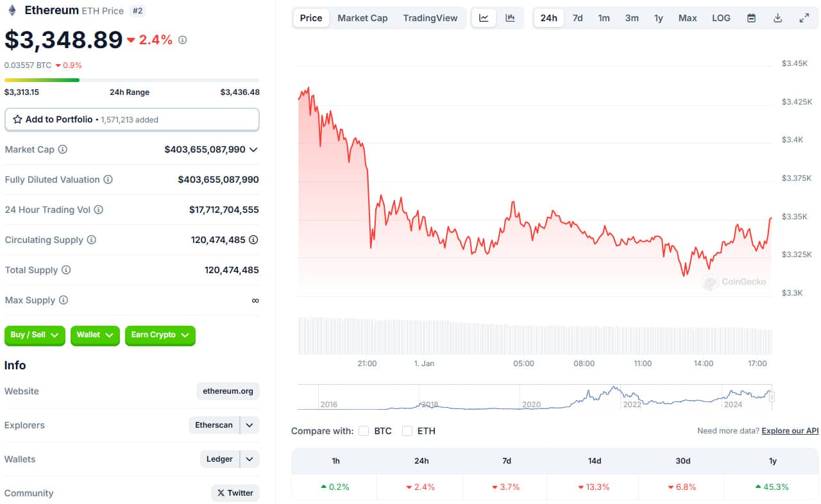This screenshot has width=821, height=504.
Task: Click info icon beside Market Cap
Action: [x=62, y=149]
